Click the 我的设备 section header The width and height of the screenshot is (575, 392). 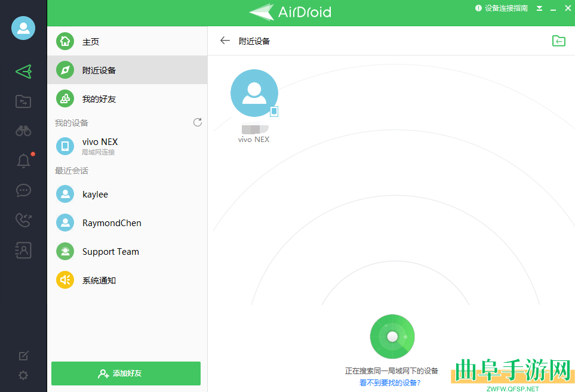point(72,123)
